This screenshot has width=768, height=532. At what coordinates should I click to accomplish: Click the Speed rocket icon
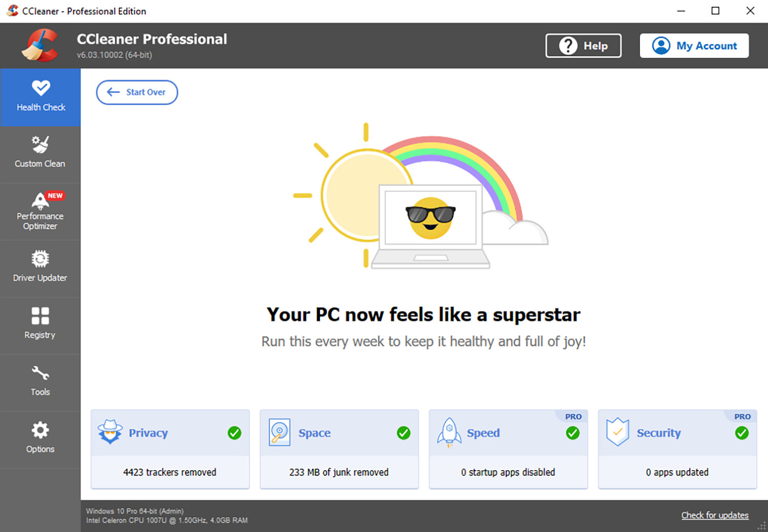(x=449, y=433)
